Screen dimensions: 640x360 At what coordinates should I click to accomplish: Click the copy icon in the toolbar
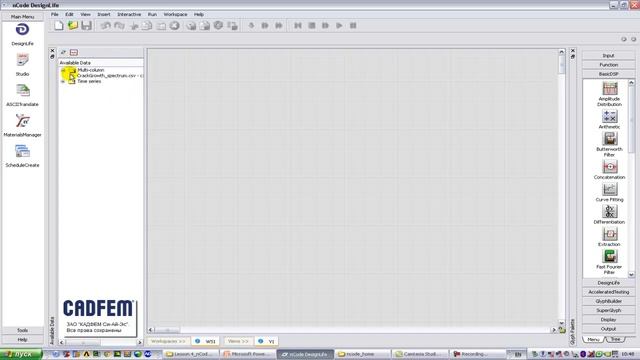pyautogui.click(x=147, y=26)
